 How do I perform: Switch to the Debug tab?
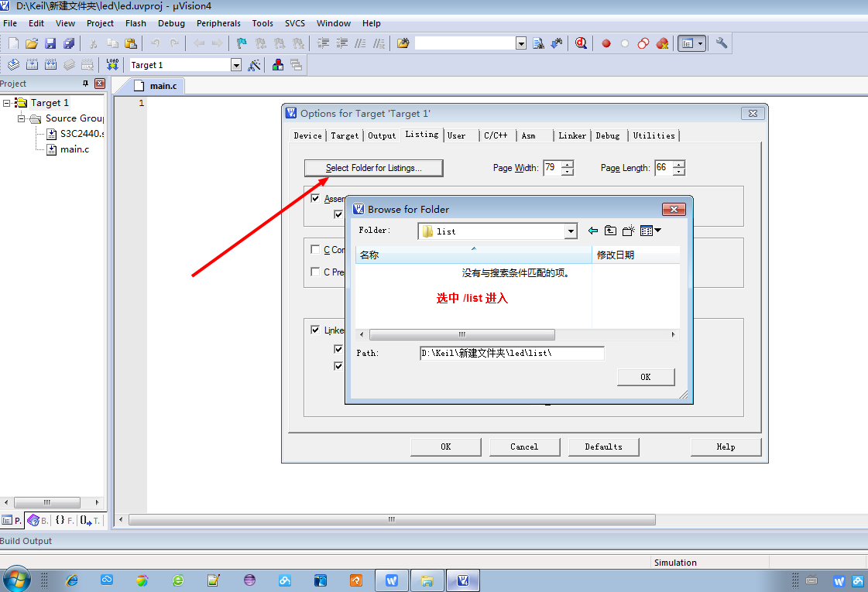pos(608,135)
